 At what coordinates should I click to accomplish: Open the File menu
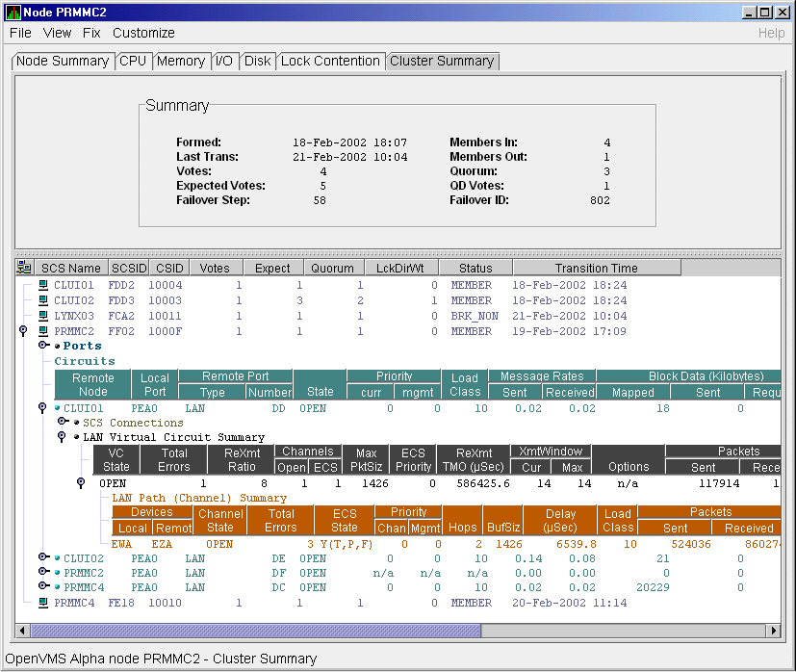point(20,33)
